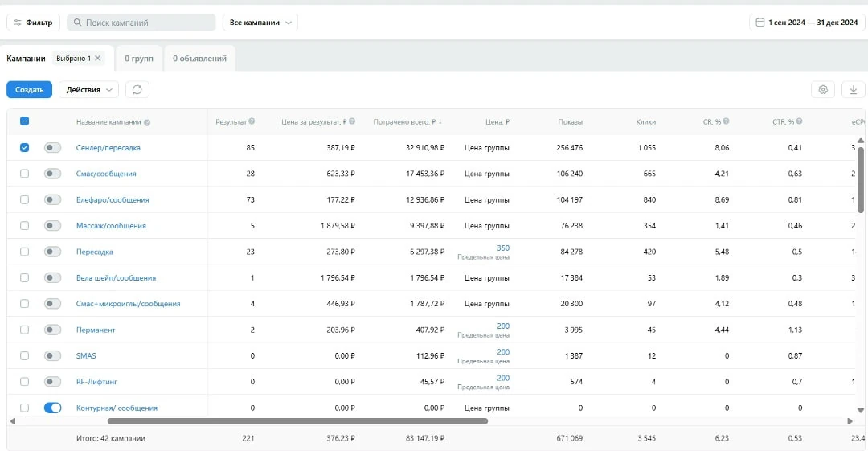Screen dimensions: 868x451
Task: Check the Пересадка campaign checkbox
Action: 24,252
